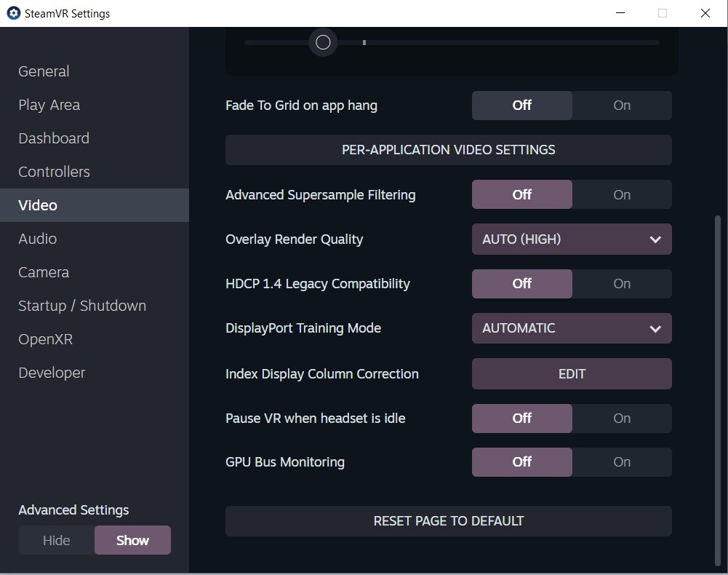Image resolution: width=728 pixels, height=575 pixels.
Task: Set Advanced Supersample Filtering to Off
Action: click(522, 194)
